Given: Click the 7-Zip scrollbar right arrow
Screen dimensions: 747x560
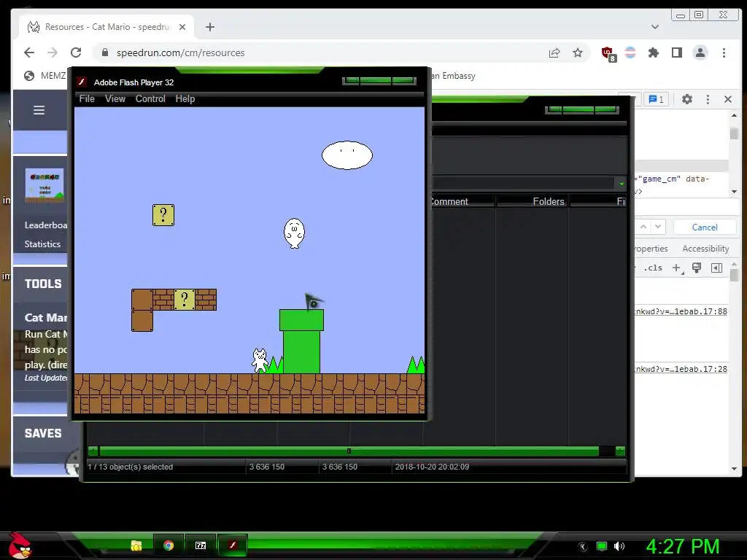Looking at the screenshot, I should (620, 451).
